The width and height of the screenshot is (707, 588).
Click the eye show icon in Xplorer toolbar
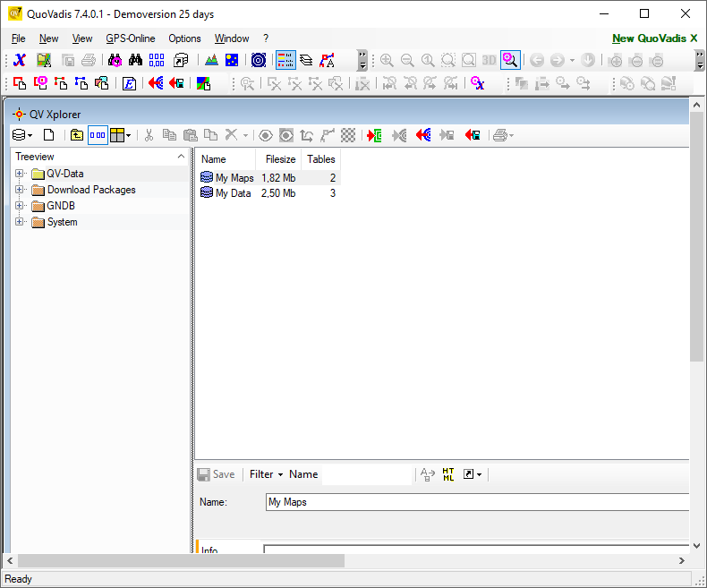click(266, 135)
